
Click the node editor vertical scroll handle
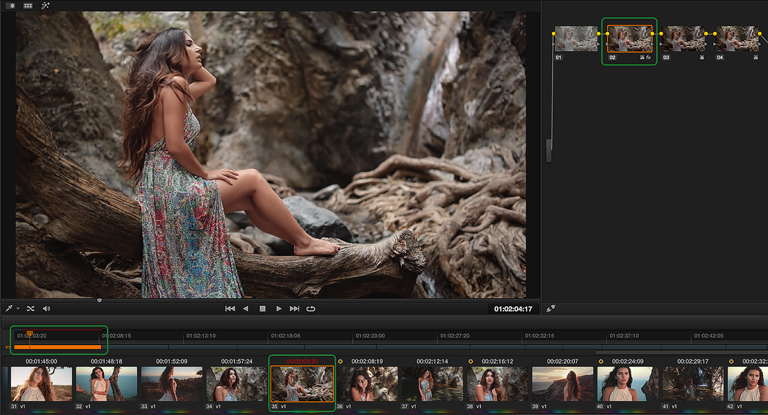click(549, 150)
